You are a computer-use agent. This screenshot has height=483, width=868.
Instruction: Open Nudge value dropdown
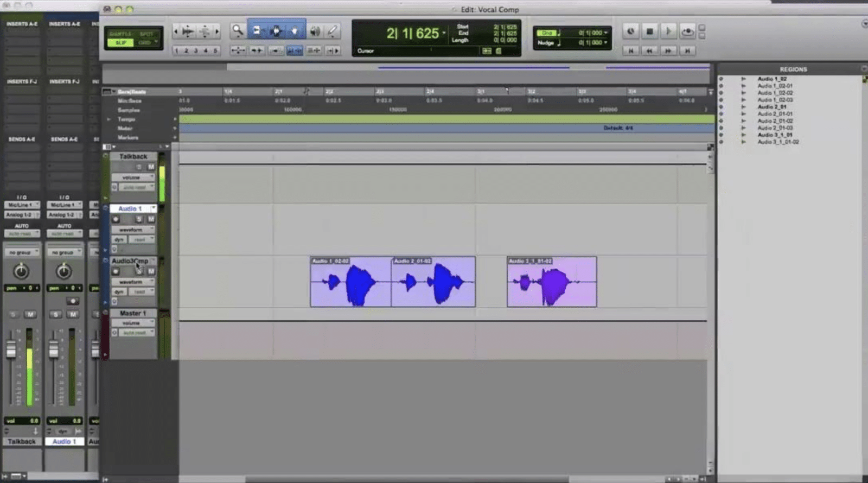pyautogui.click(x=606, y=42)
